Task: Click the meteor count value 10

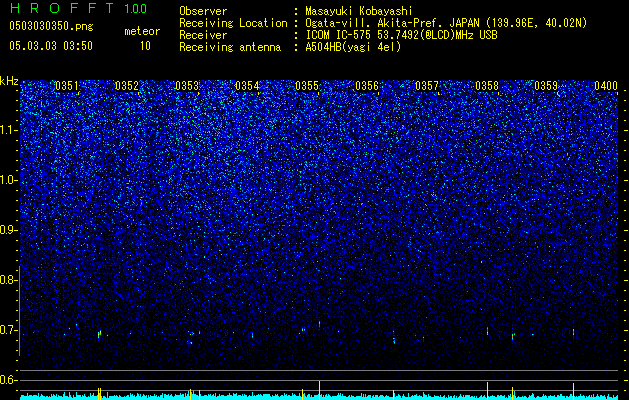Action: 145,46
